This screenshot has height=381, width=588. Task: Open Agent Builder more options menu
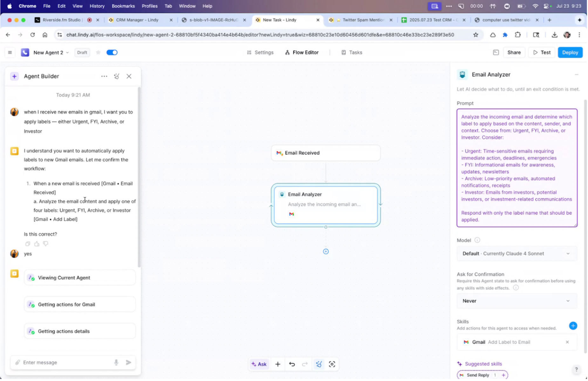click(104, 76)
